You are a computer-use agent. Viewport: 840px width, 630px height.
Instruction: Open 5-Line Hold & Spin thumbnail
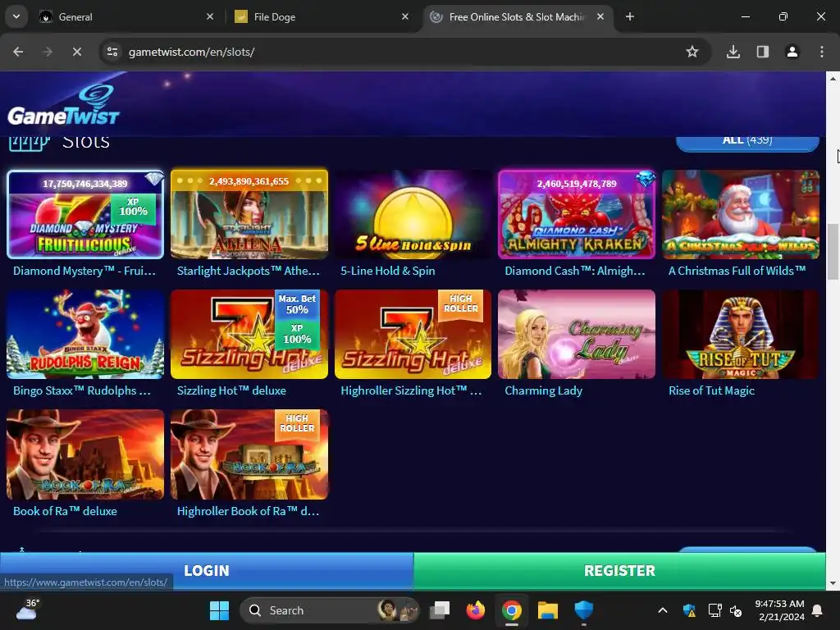coord(413,214)
